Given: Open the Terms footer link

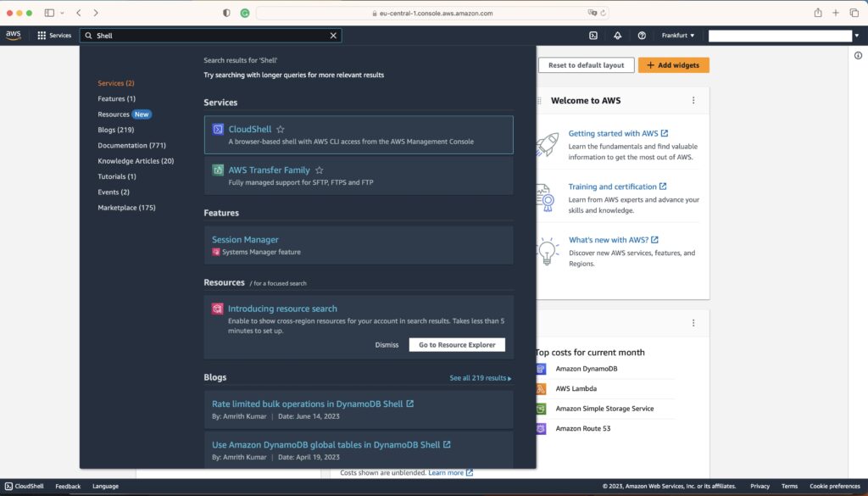Looking at the screenshot, I should 789,486.
